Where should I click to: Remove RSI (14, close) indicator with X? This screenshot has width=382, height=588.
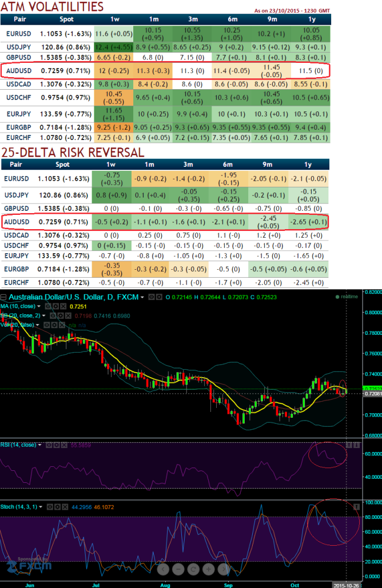64,445
